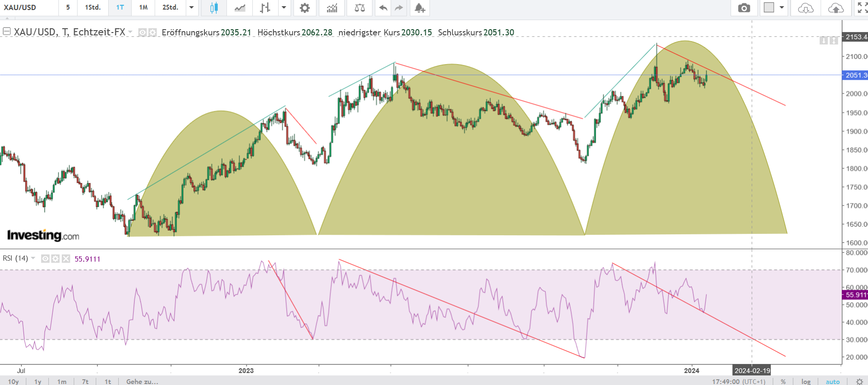
Task: Open the indicators menu icon
Action: tap(332, 8)
